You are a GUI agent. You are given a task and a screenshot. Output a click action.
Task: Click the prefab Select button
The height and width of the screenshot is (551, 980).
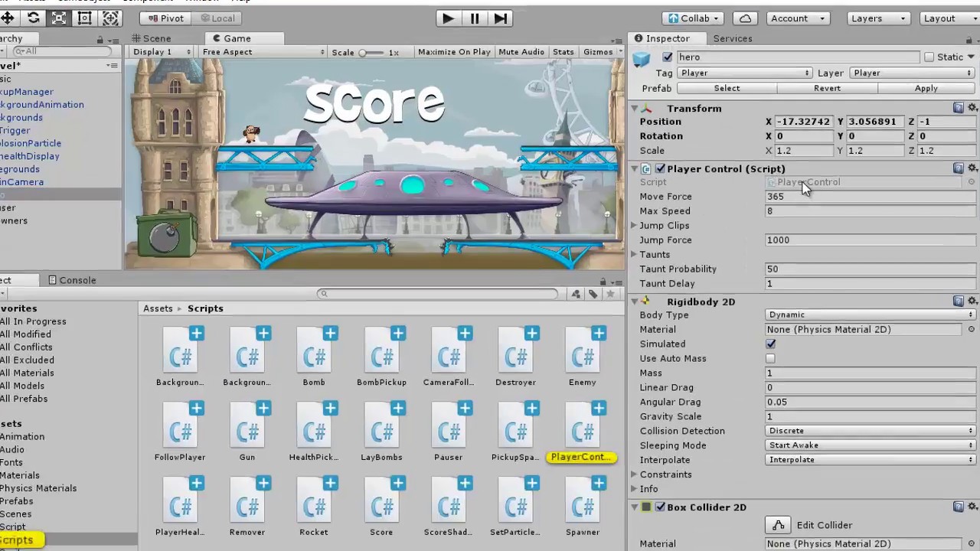[727, 88]
